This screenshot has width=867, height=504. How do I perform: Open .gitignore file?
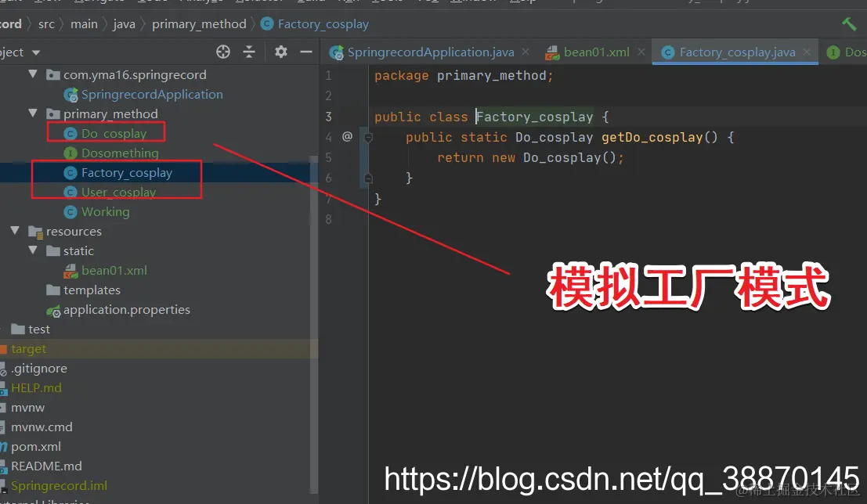pyautogui.click(x=38, y=368)
